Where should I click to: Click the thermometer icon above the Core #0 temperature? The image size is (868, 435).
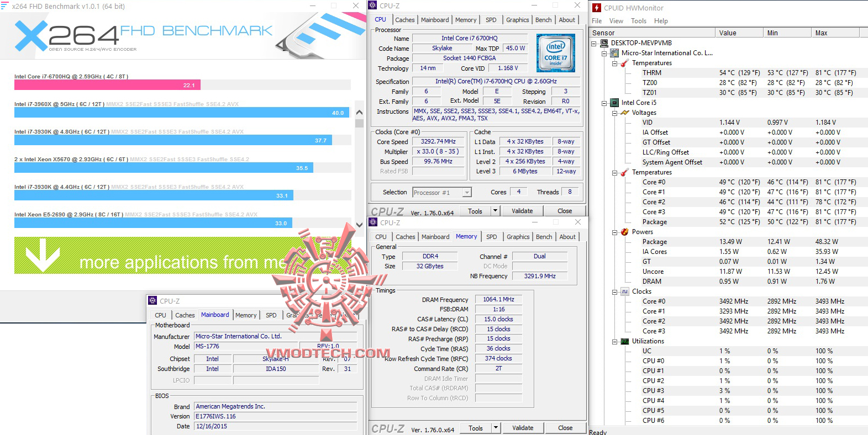point(625,172)
